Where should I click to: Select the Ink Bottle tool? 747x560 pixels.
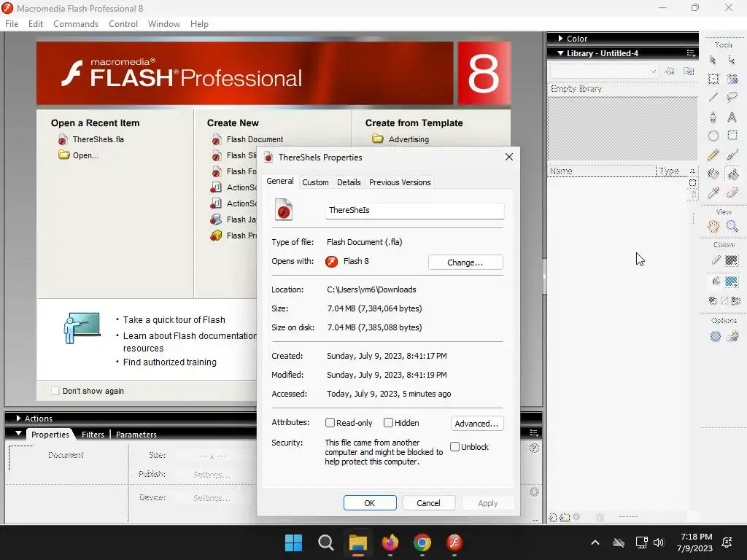[x=713, y=174]
